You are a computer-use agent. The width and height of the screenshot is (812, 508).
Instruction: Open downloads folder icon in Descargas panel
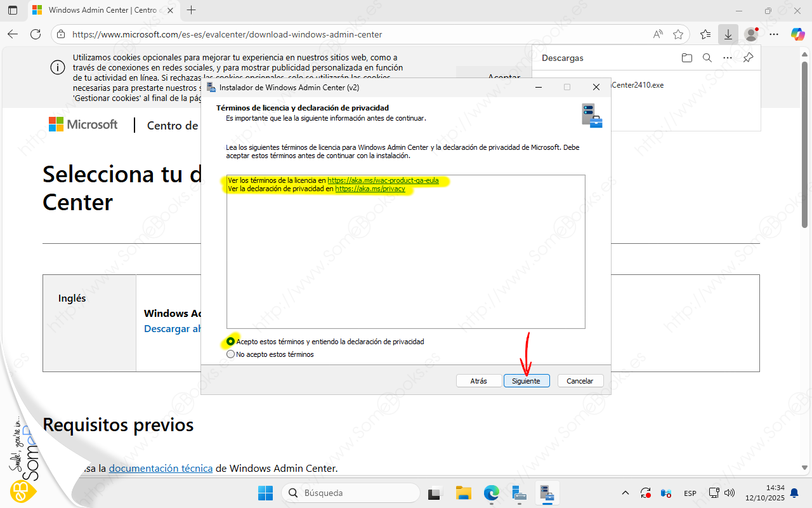(686, 58)
